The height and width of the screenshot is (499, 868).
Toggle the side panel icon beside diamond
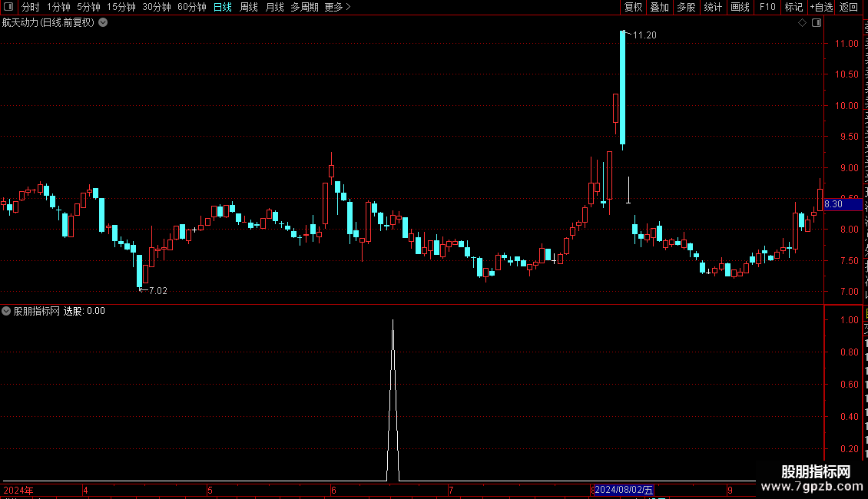pos(817,23)
